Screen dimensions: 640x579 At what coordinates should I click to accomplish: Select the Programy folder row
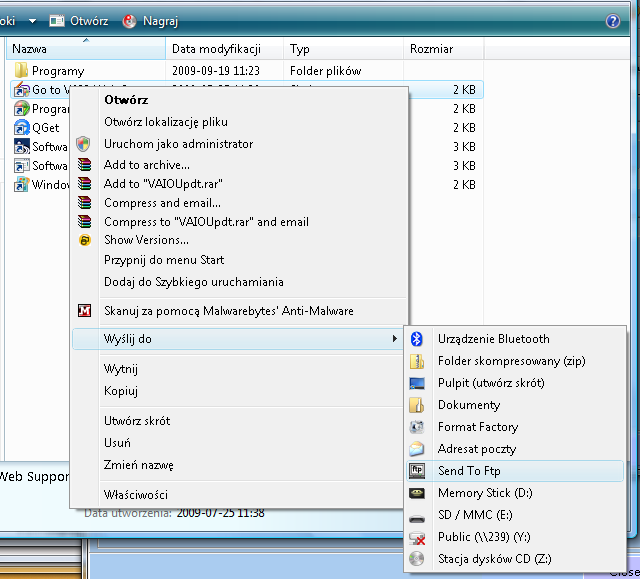[x=245, y=71]
